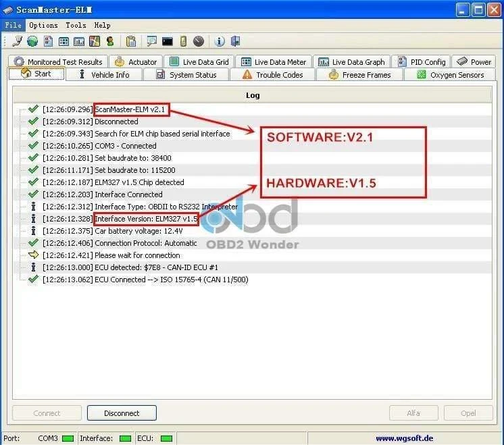Click info icon beside 'Car battery voltage' row

(33, 231)
